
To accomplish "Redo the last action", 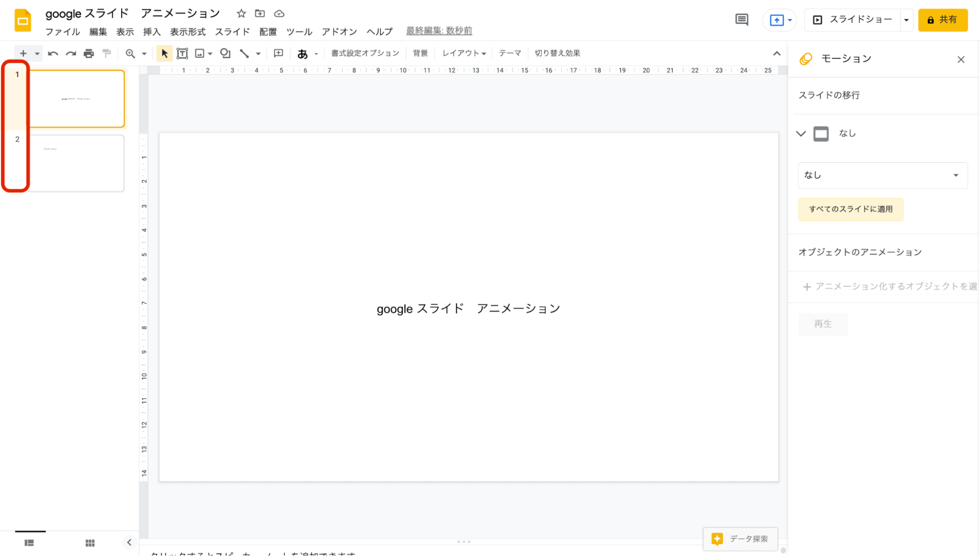I will click(71, 53).
